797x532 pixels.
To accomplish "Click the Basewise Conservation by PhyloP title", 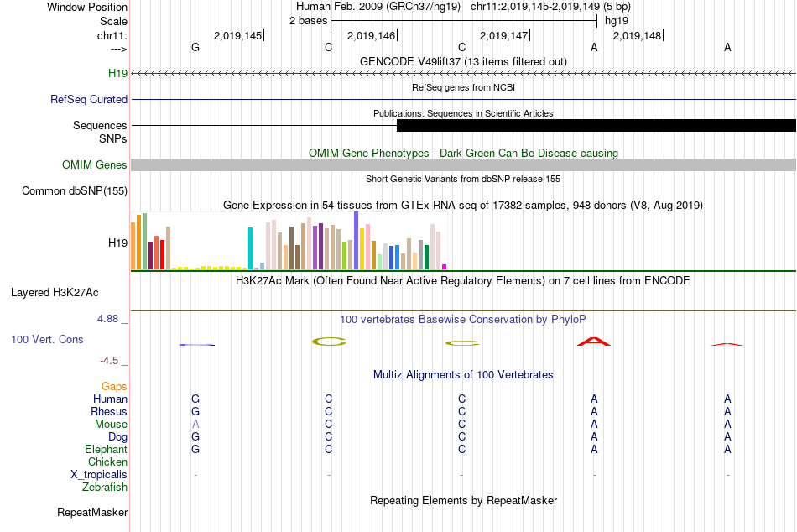I will click(463, 320).
